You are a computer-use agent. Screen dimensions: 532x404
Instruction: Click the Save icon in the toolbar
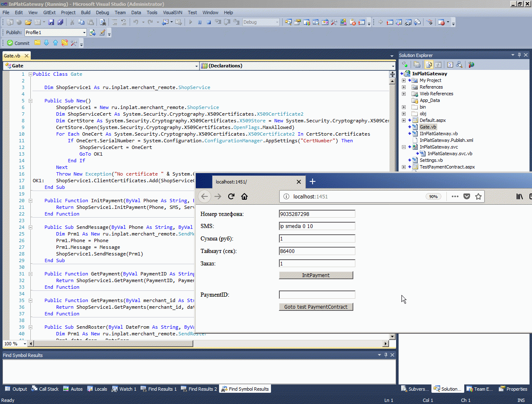(x=51, y=22)
